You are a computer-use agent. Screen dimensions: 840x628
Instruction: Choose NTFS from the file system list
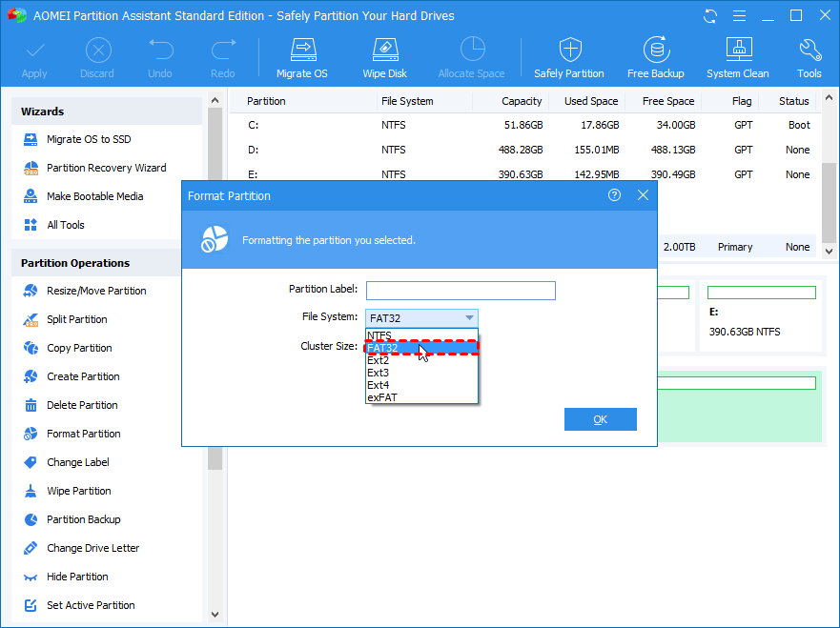(x=379, y=335)
